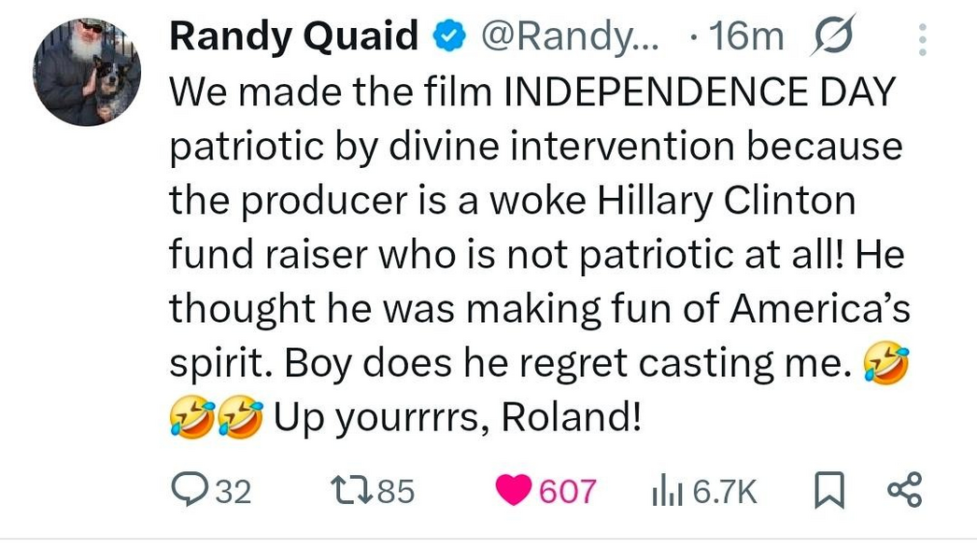This screenshot has width=977, height=560.
Task: Open the three-dot more options menu
Action: 923,40
